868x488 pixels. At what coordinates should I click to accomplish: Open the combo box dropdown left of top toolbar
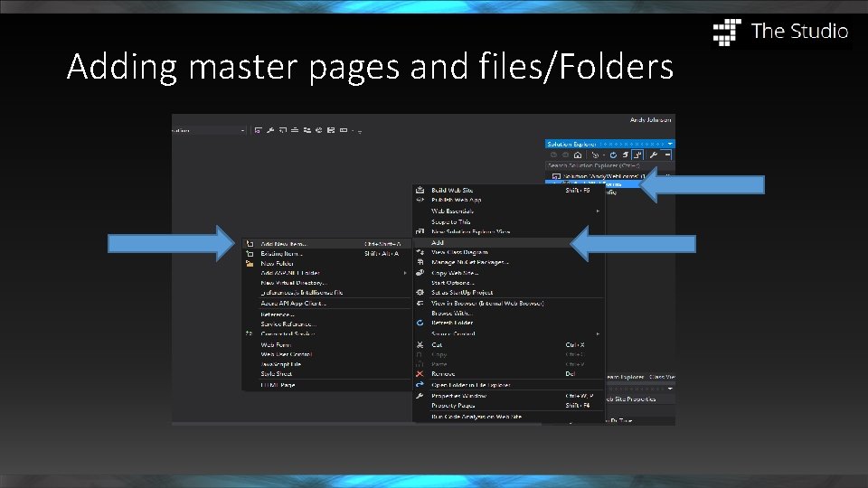coord(242,130)
